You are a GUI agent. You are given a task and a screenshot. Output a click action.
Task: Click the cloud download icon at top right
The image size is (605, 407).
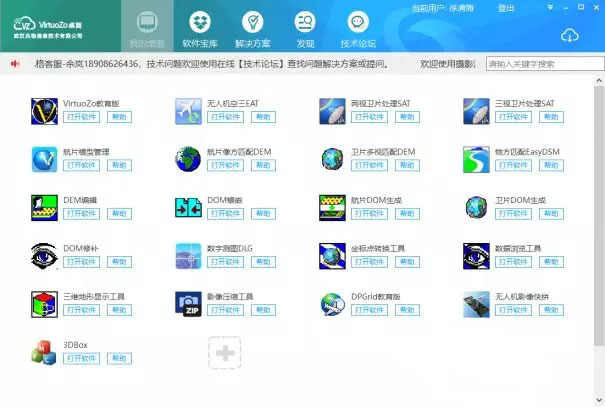pyautogui.click(x=570, y=36)
